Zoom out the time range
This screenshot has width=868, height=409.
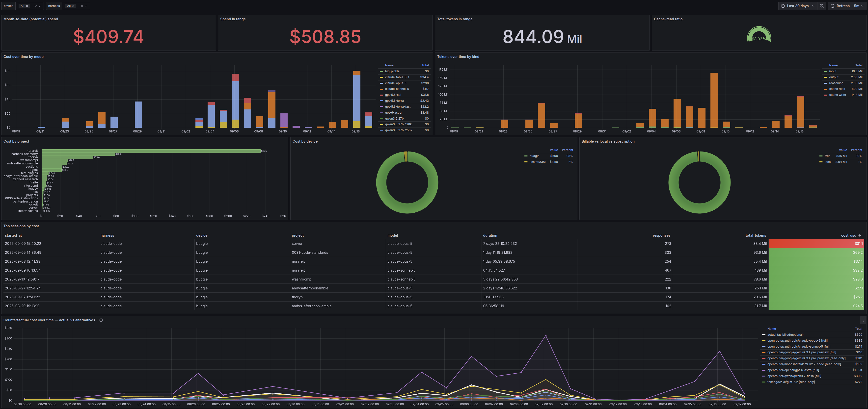coord(821,6)
